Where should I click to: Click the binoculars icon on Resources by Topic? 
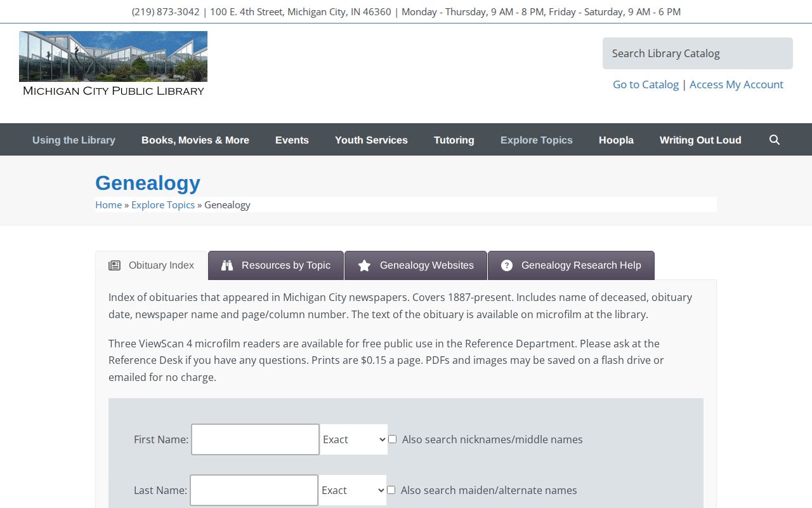pyautogui.click(x=227, y=265)
